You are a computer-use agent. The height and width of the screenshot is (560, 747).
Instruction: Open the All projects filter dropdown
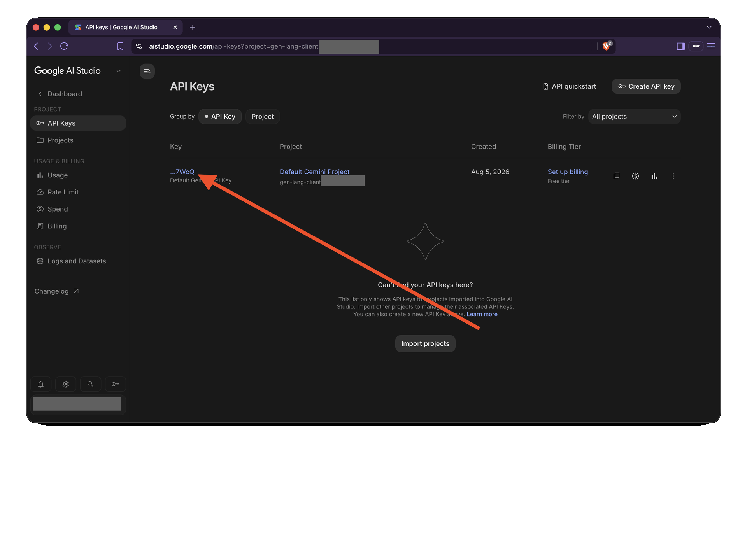tap(635, 117)
